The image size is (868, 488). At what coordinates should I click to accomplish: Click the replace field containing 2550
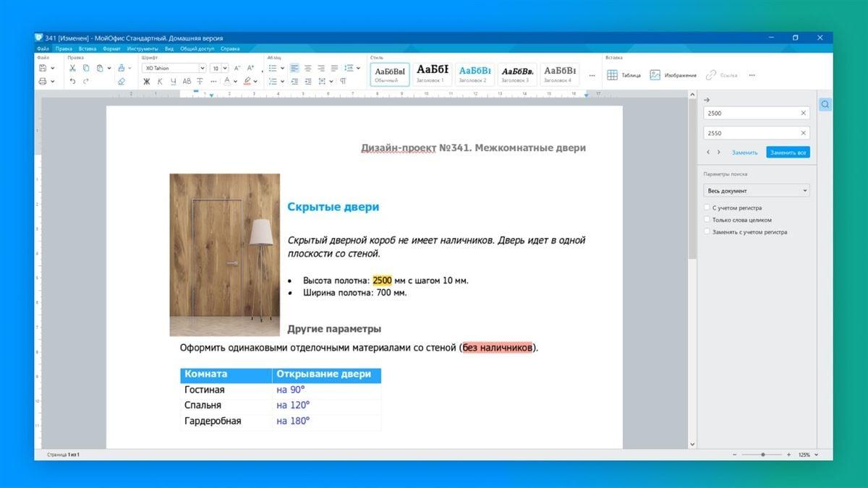coord(750,133)
